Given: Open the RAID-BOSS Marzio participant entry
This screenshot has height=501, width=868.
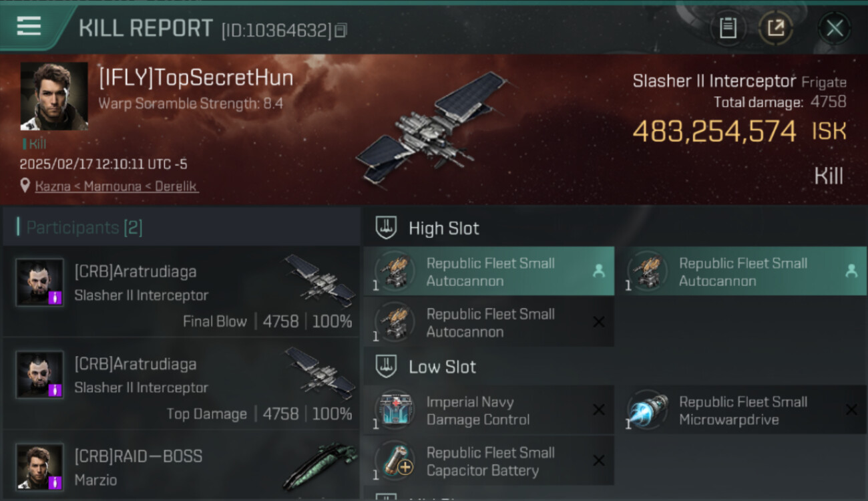Looking at the screenshot, I should (x=181, y=466).
